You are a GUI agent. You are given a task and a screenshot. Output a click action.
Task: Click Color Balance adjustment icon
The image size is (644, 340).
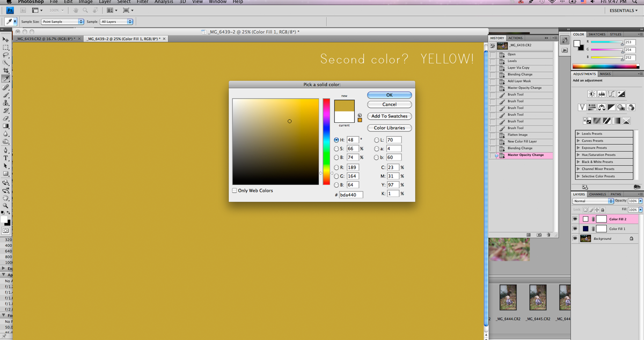[x=602, y=107]
